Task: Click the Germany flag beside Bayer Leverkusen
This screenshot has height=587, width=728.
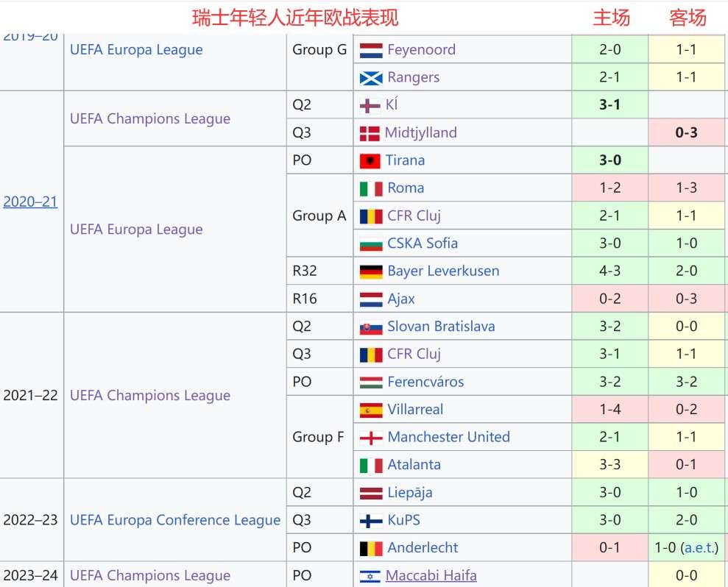Action: [x=371, y=271]
